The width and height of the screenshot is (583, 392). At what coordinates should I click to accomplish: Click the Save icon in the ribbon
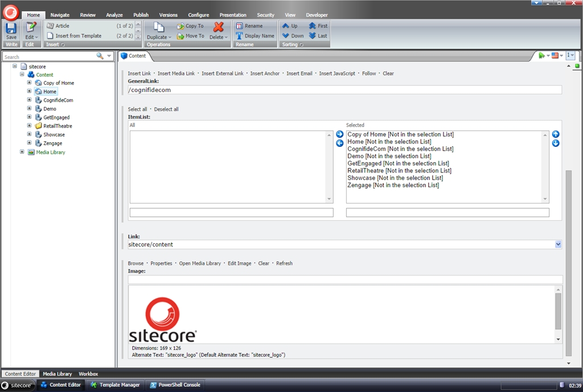click(x=11, y=28)
